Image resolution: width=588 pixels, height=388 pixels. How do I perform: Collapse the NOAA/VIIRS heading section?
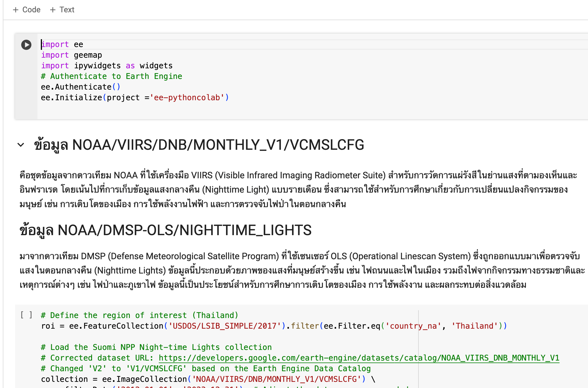(x=21, y=145)
